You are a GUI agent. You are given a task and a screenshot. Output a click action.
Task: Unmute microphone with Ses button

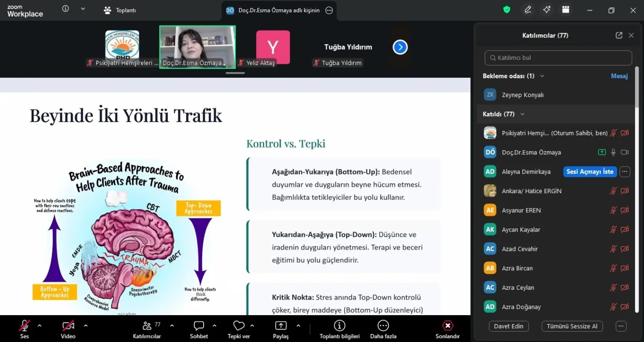[25, 326]
